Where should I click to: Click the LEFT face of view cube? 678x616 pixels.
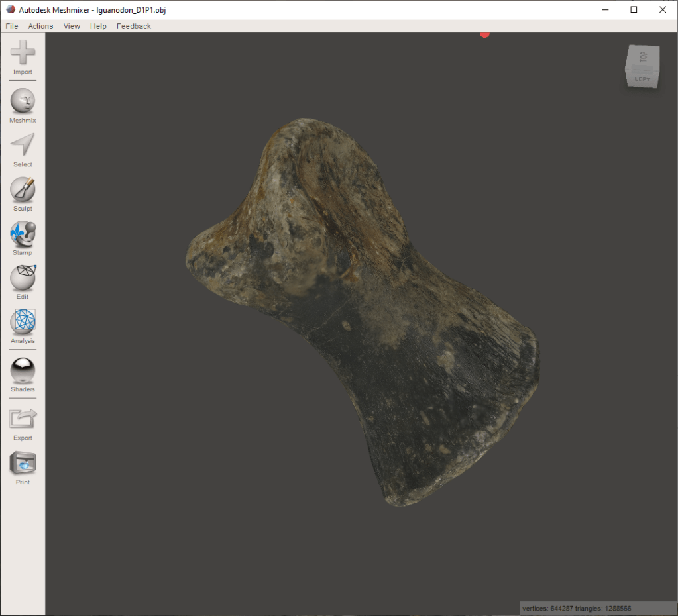click(642, 79)
